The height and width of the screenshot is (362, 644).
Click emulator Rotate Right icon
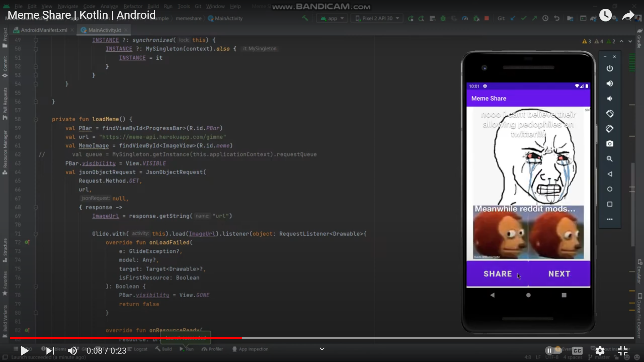tap(610, 129)
